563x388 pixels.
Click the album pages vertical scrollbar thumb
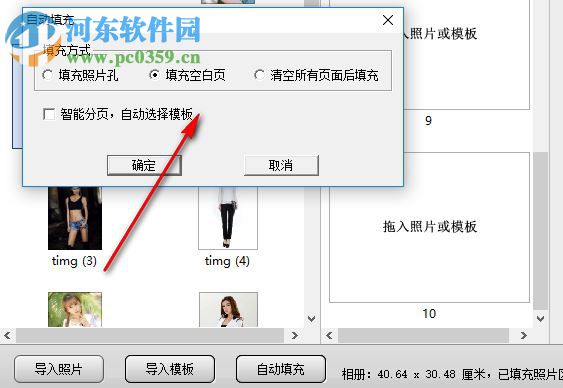[540, 230]
